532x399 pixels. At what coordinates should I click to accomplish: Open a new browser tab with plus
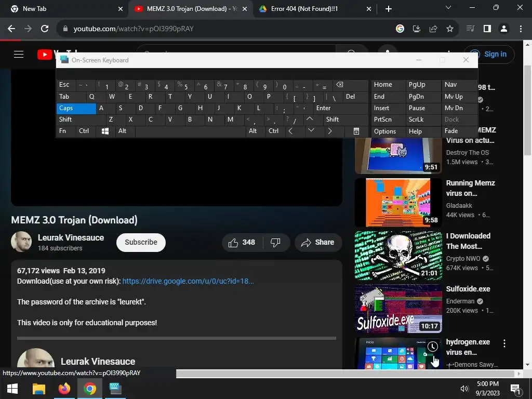[389, 9]
